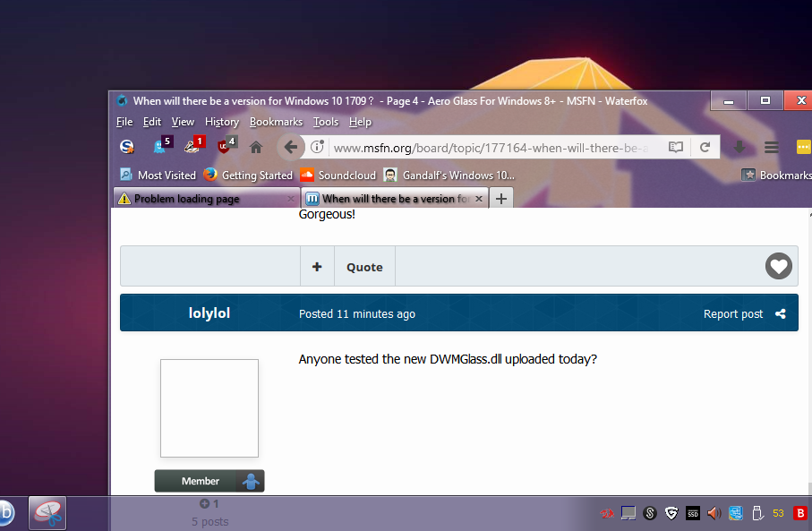Image resolution: width=812 pixels, height=531 pixels.
Task: Click Safely Remove Hardware USB tray icon
Action: pyautogui.click(x=757, y=513)
